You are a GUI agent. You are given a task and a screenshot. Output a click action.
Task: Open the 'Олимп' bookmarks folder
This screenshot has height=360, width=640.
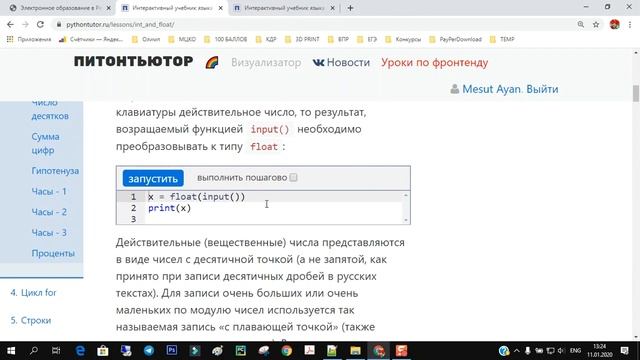146,39
